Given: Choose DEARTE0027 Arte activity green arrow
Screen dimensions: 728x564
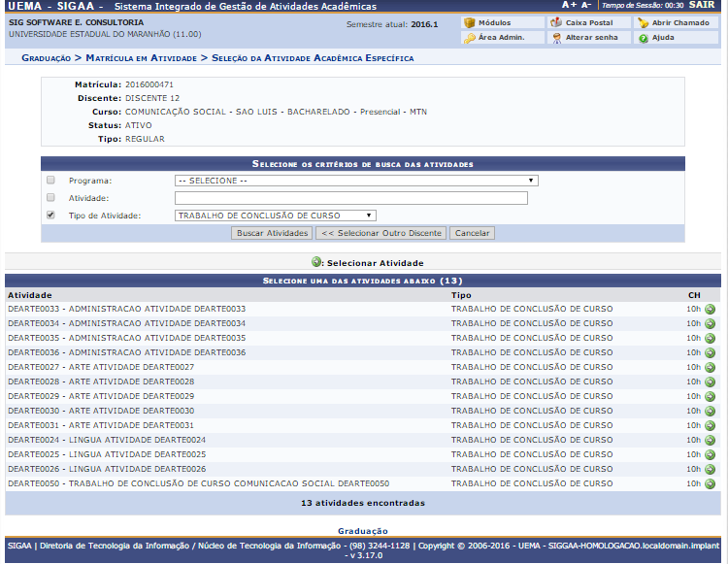Looking at the screenshot, I should pos(710,368).
